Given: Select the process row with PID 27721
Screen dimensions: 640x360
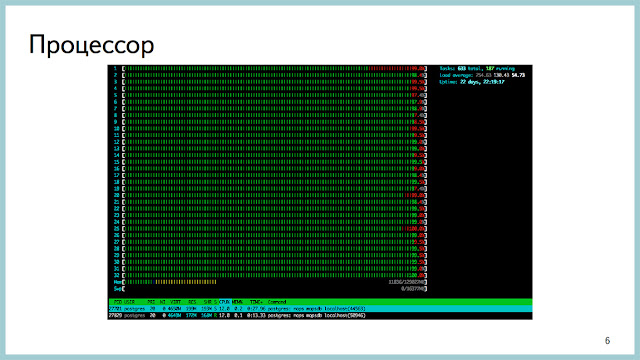Looking at the screenshot, I should coord(320,309).
